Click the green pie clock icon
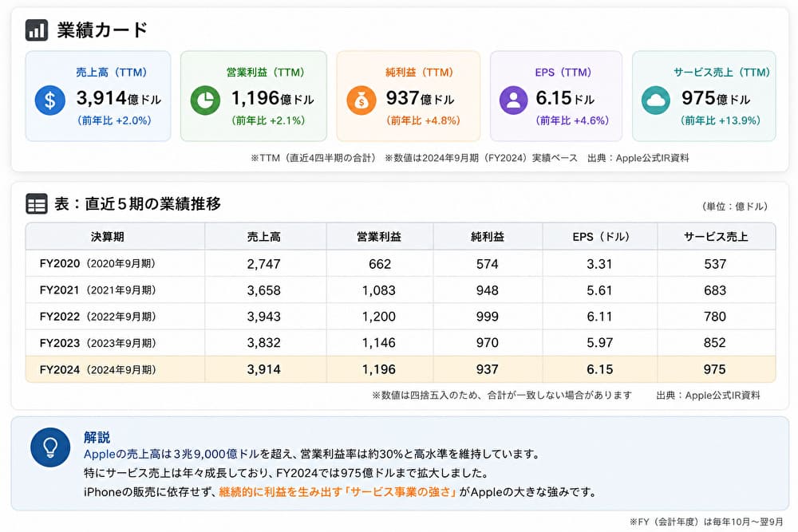Image resolution: width=798 pixels, height=532 pixels. (x=205, y=100)
